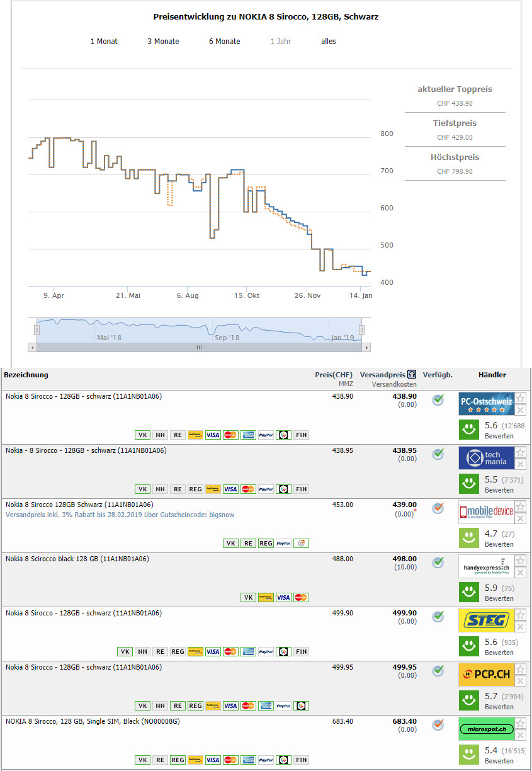Hide tech mania offer with X icon
This screenshot has width=532, height=771.
pyautogui.click(x=521, y=464)
